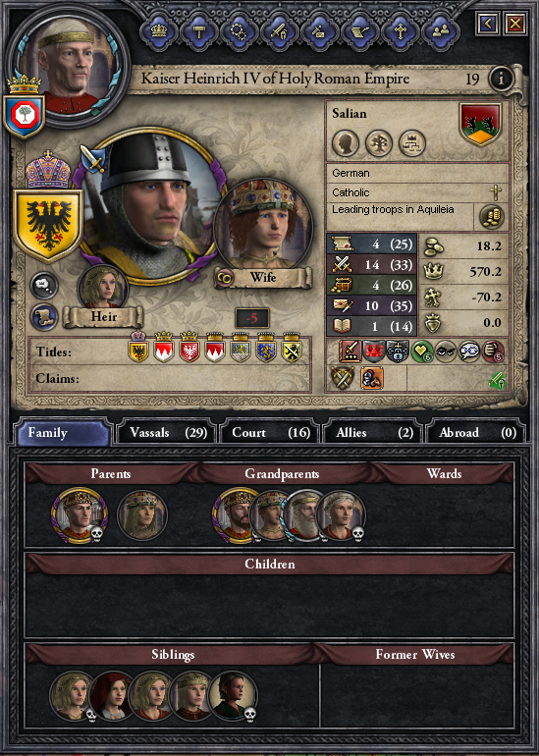539x756 pixels.
Task: Click the Heir label button
Action: tap(104, 317)
